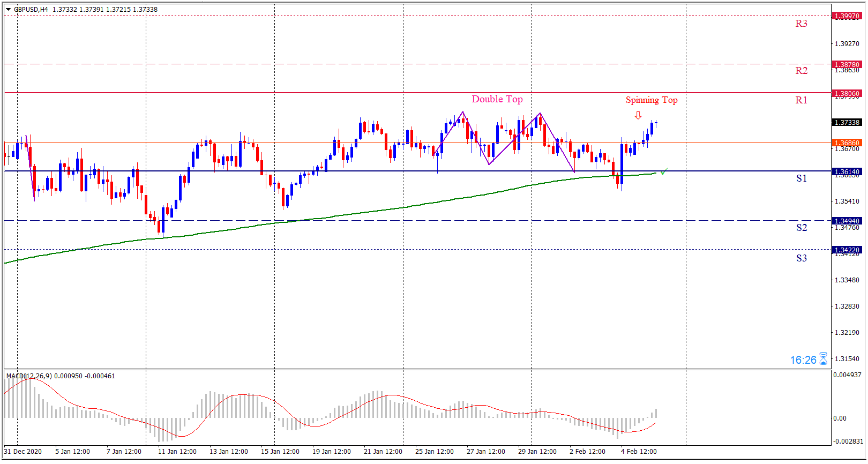
Task: Click the S2 support label
Action: [801, 228]
